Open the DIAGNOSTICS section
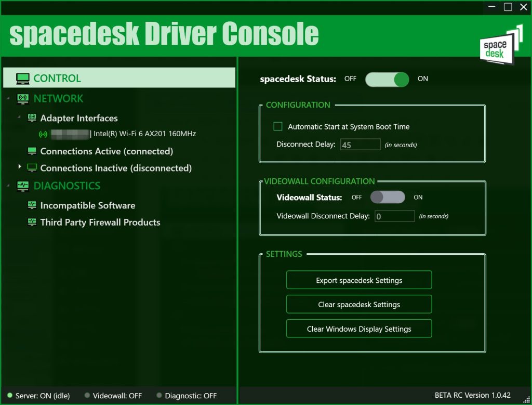The width and height of the screenshot is (532, 405). [x=67, y=186]
